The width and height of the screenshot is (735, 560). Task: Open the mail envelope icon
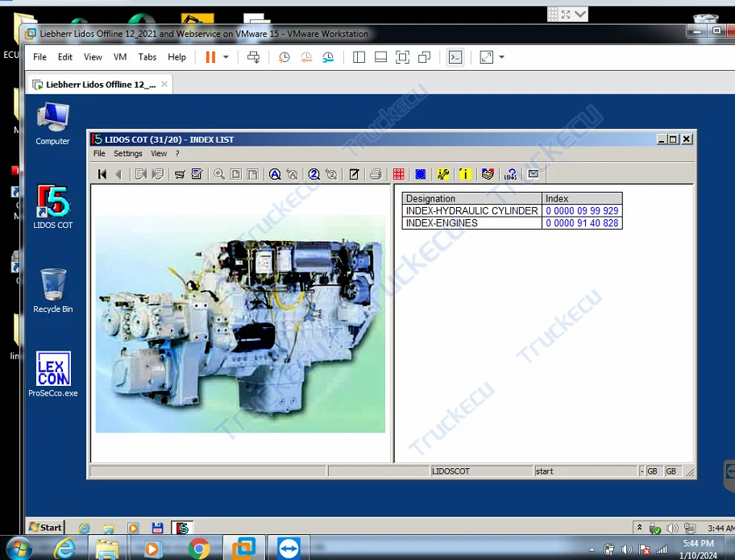[x=533, y=174]
